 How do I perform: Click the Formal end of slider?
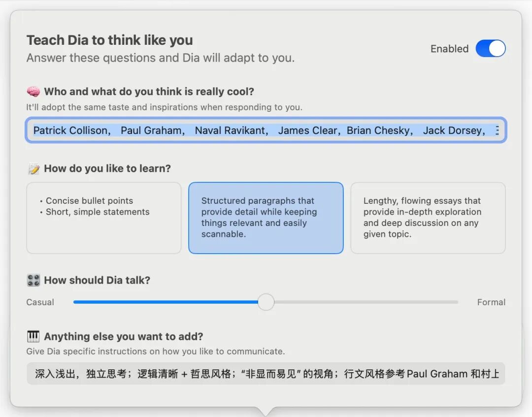491,302
